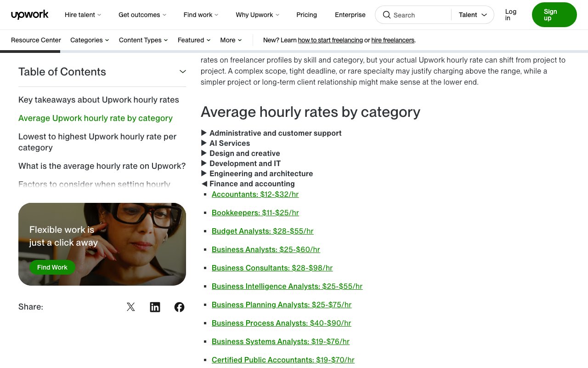Open the Featured submenu
588x368 pixels.
194,40
